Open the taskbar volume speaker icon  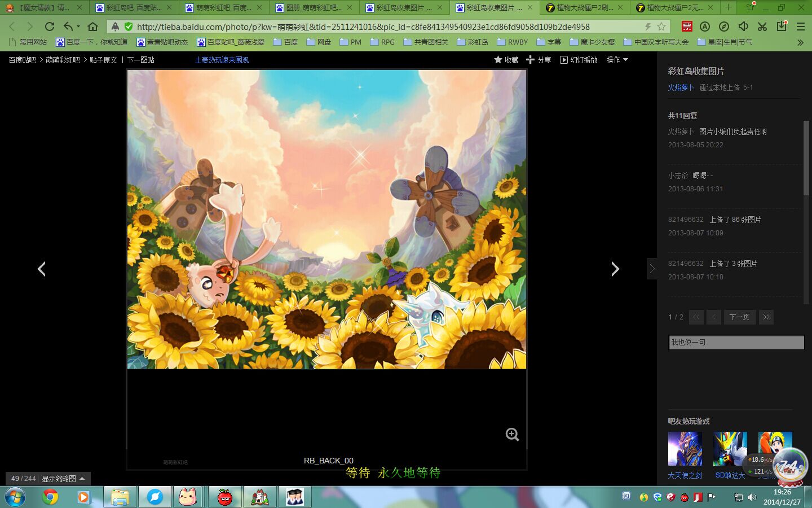point(752,497)
